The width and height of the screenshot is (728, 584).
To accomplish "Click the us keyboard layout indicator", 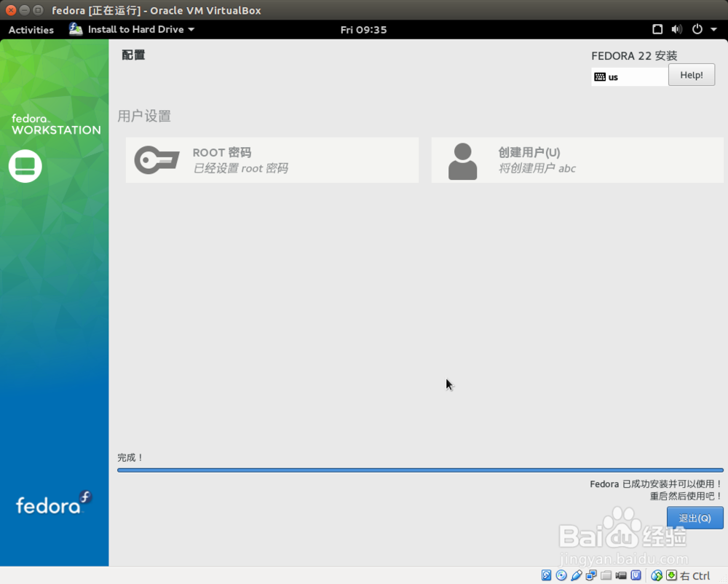I will click(x=630, y=77).
